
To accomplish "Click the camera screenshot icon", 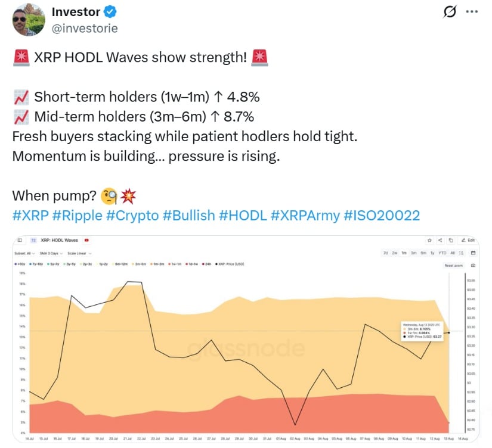I will (x=473, y=265).
